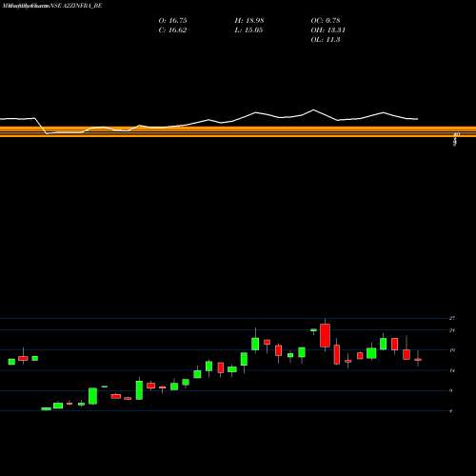
Task: Click the high price value H: 18.98
Action: coord(249,20)
